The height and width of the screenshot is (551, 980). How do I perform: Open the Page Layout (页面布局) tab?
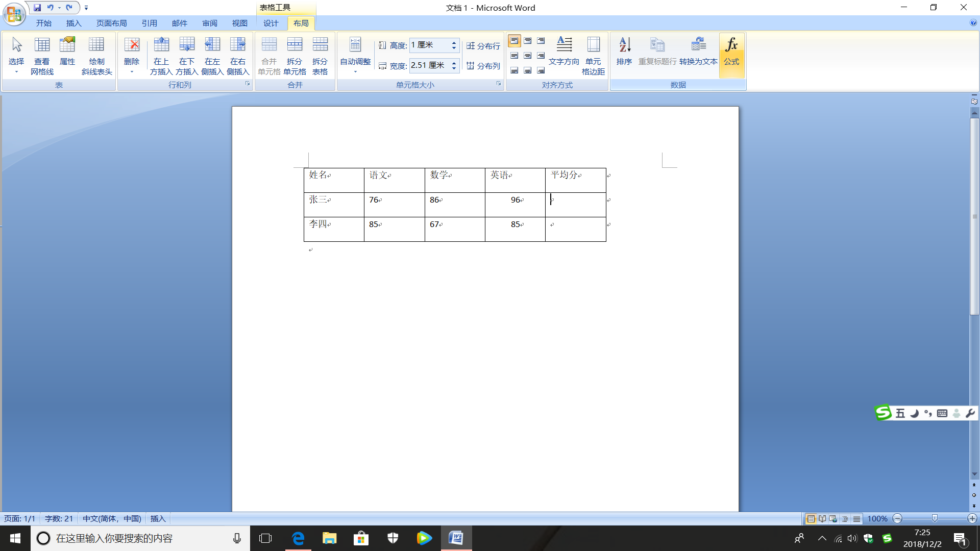[x=111, y=23]
